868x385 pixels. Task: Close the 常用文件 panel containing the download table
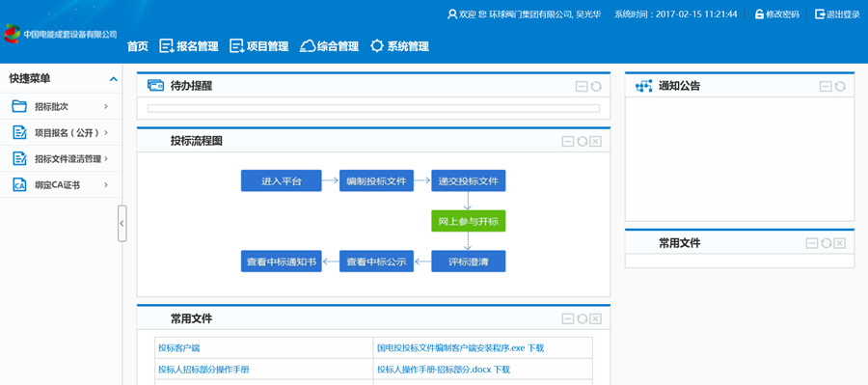coord(596,318)
